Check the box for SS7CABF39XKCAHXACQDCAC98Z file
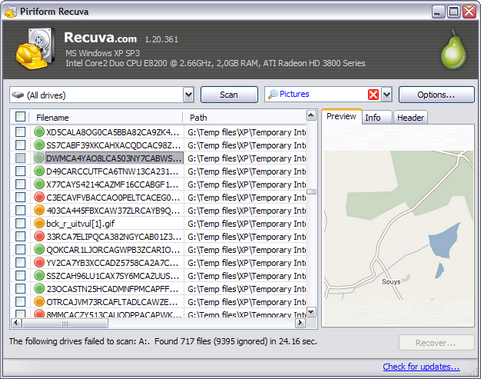 20,145
